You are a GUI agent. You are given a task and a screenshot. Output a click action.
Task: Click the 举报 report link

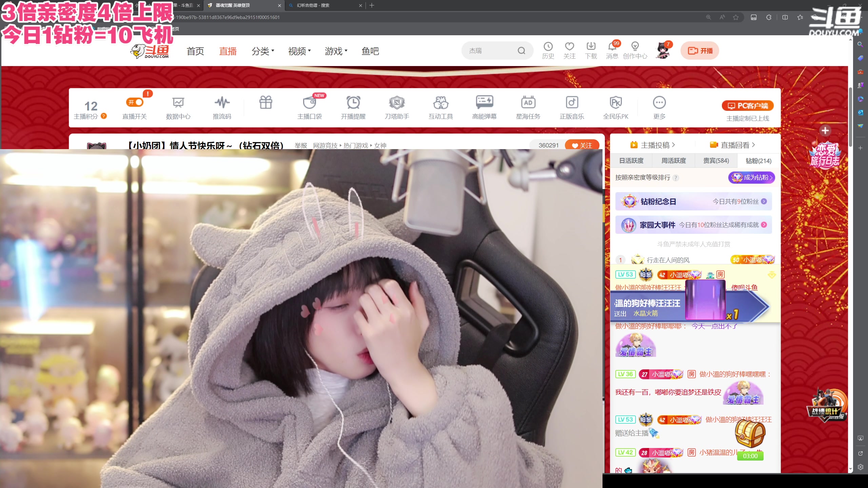tap(301, 145)
